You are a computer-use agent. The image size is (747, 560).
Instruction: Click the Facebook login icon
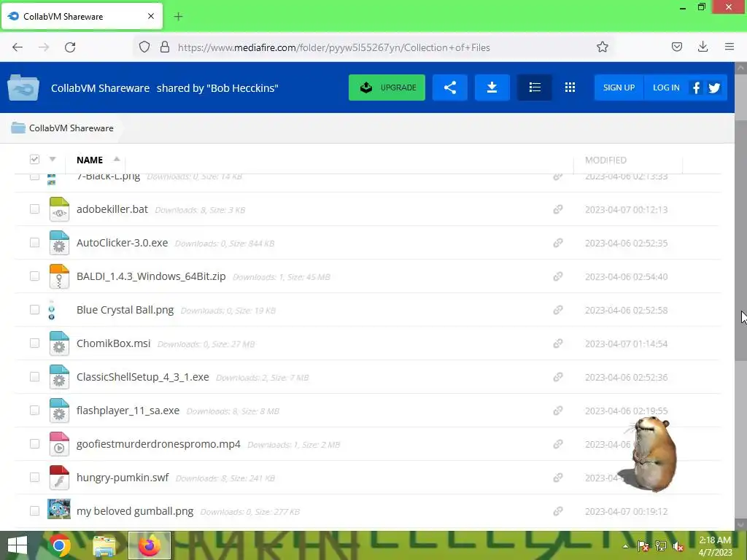pyautogui.click(x=696, y=87)
